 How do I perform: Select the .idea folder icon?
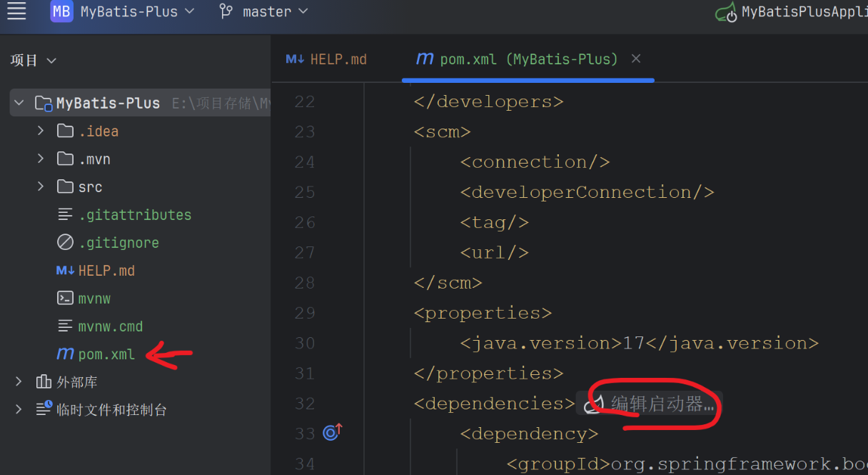pos(66,131)
